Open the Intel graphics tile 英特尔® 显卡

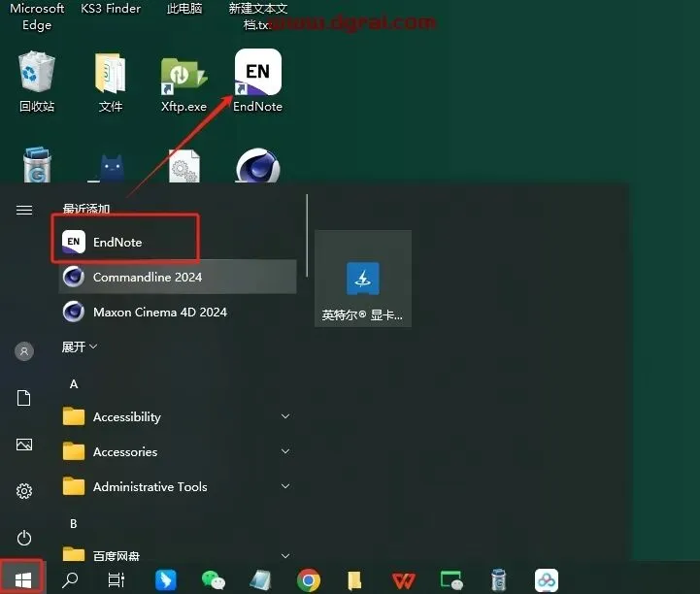(x=363, y=279)
